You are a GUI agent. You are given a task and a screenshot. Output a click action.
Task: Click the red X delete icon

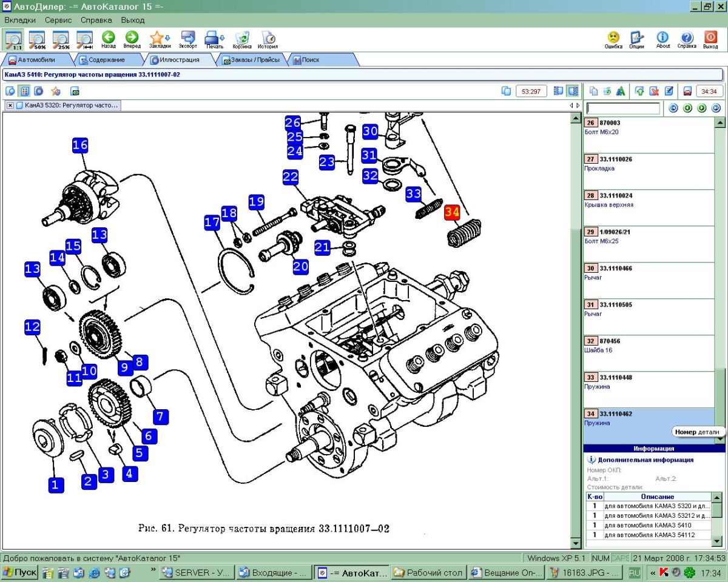click(654, 91)
